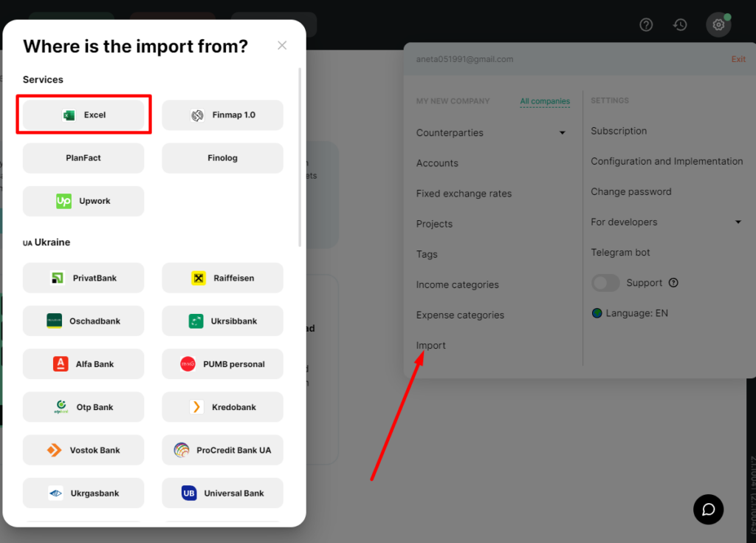Click the Finmap 1.0 logo icon
The width and height of the screenshot is (756, 543).
(197, 115)
